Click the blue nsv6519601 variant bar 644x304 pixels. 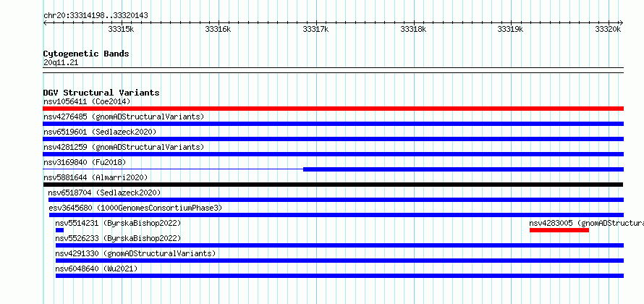click(x=333, y=139)
